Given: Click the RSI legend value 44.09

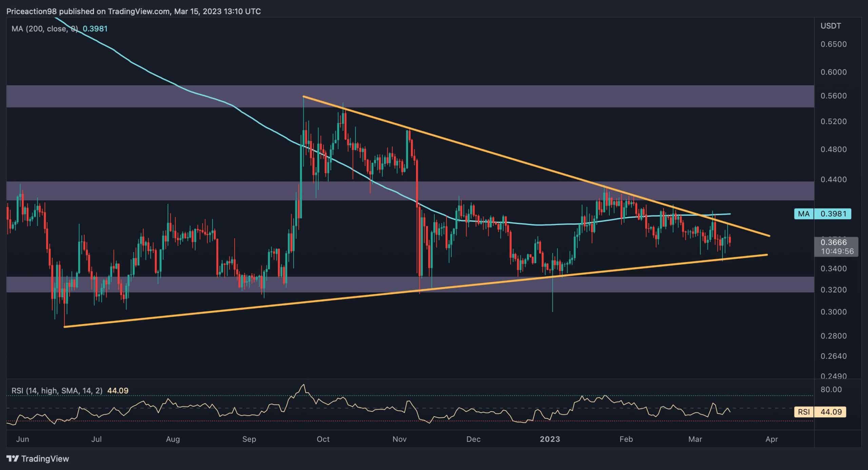Looking at the screenshot, I should click(x=118, y=391).
